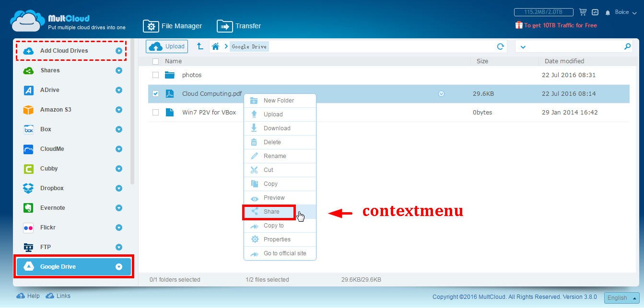Open the File Manager view
This screenshot has width=644, height=308.
173,26
